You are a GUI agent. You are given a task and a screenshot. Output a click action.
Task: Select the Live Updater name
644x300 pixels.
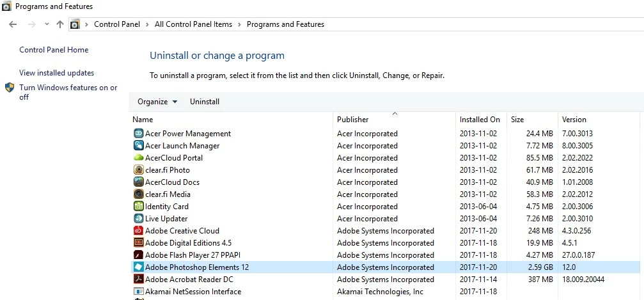166,218
